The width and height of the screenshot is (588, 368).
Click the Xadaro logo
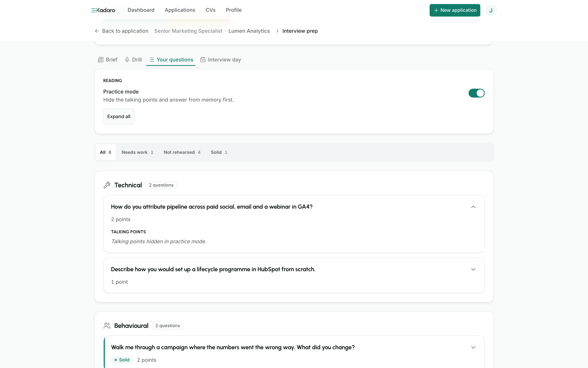103,10
